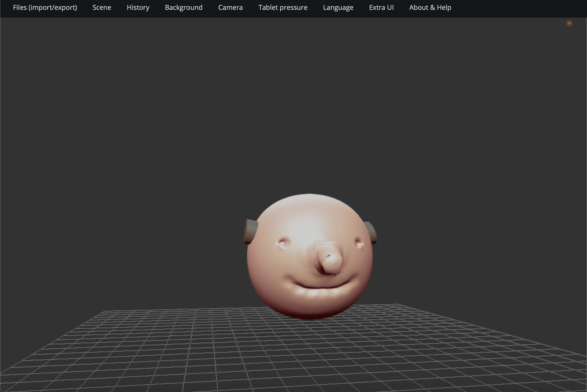Click the Extra UI menu

[381, 8]
